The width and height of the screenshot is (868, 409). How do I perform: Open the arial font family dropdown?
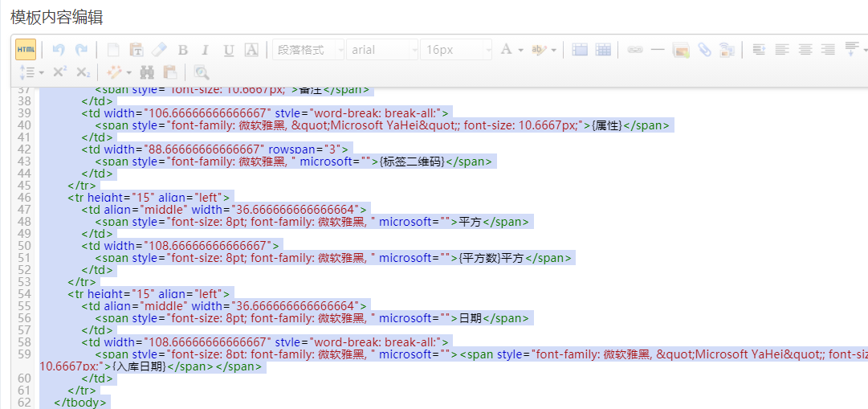pos(383,50)
